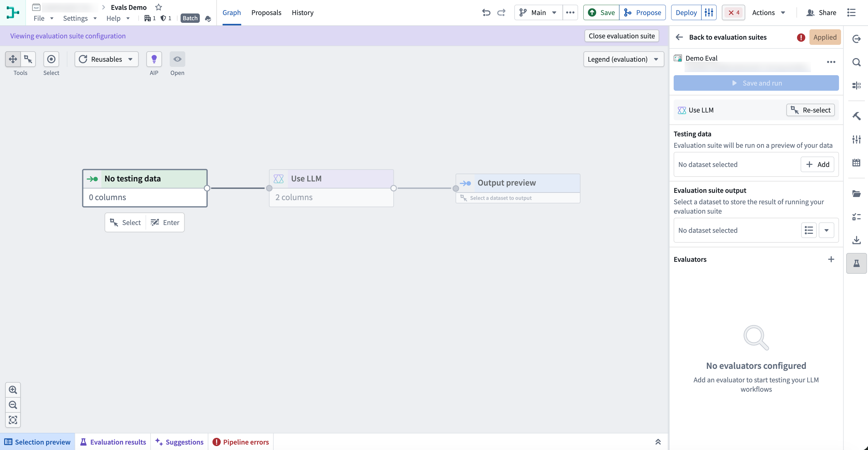This screenshot has width=868, height=450.
Task: Open the AIP lightbulb assistant
Action: tap(154, 59)
